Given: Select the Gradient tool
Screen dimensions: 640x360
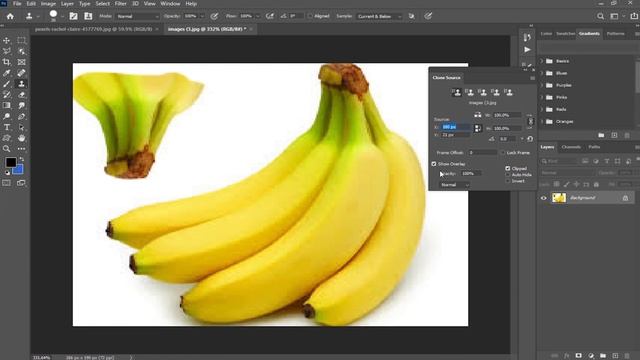Looking at the screenshot, I should tap(7, 105).
